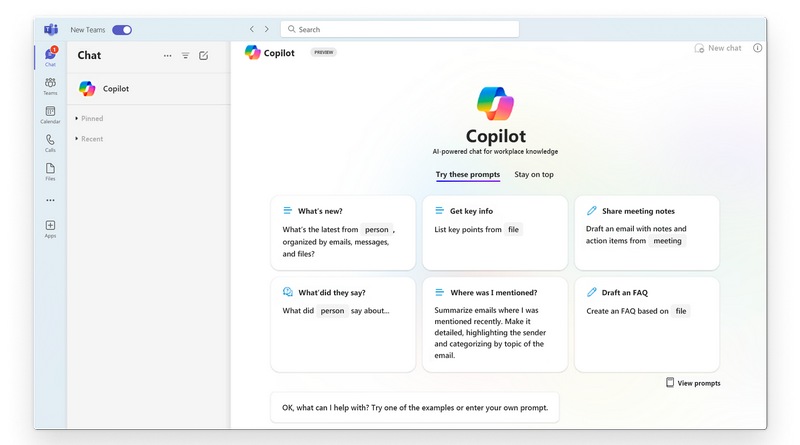Click the What did they say? chat icon
The image size is (800, 445).
288,292
